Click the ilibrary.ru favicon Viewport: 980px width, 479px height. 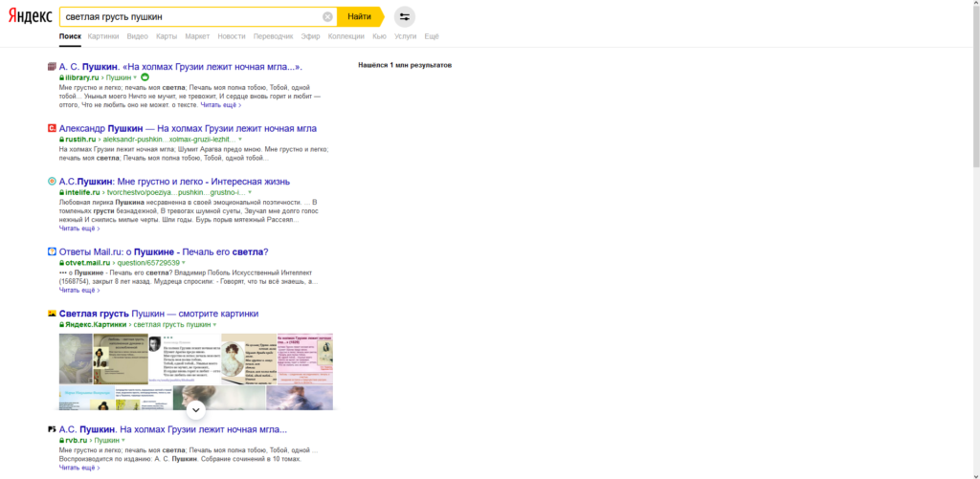click(x=52, y=66)
